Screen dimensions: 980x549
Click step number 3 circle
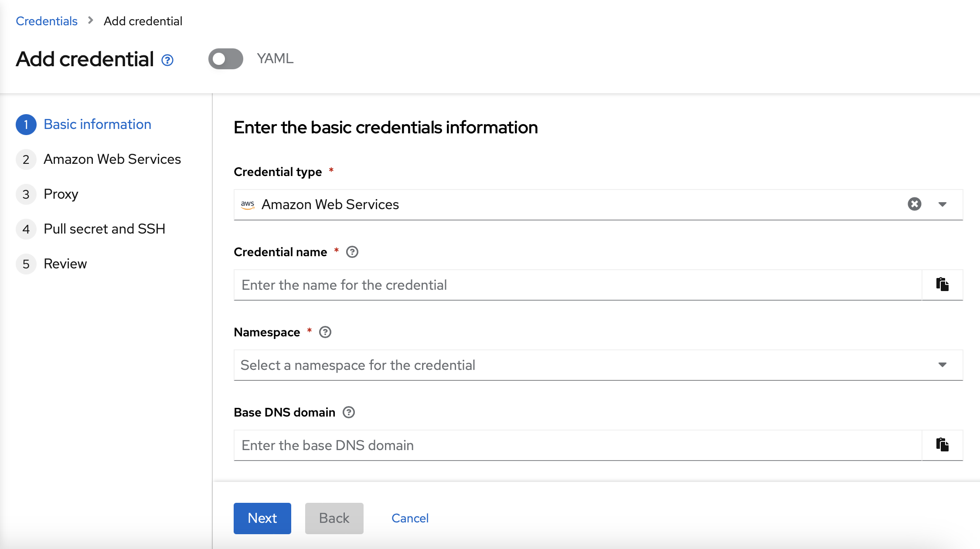26,194
